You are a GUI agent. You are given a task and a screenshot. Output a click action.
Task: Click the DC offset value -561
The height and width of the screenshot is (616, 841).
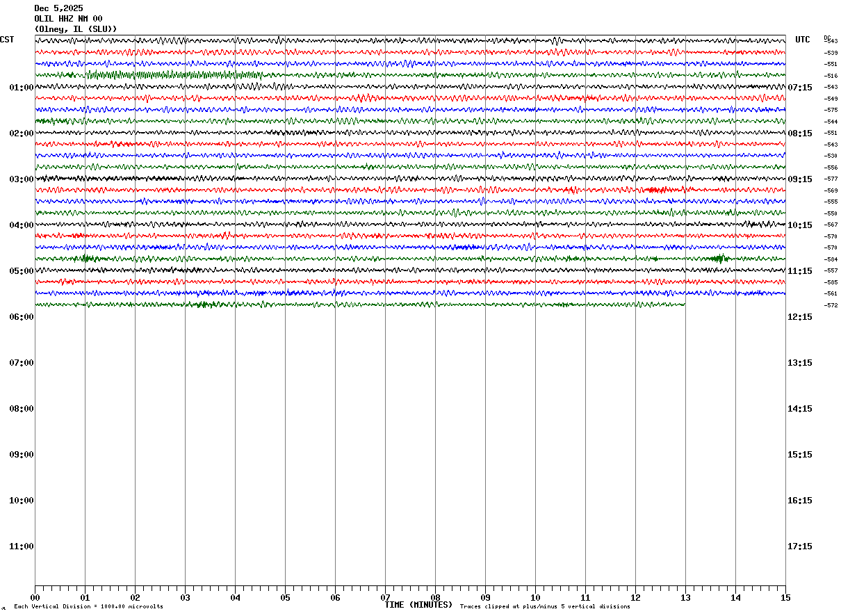(831, 293)
